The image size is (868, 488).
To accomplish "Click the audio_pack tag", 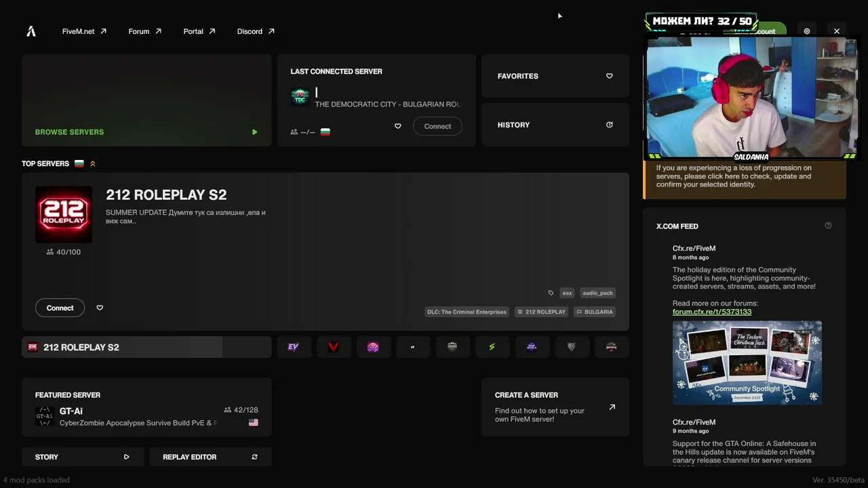I will [597, 293].
